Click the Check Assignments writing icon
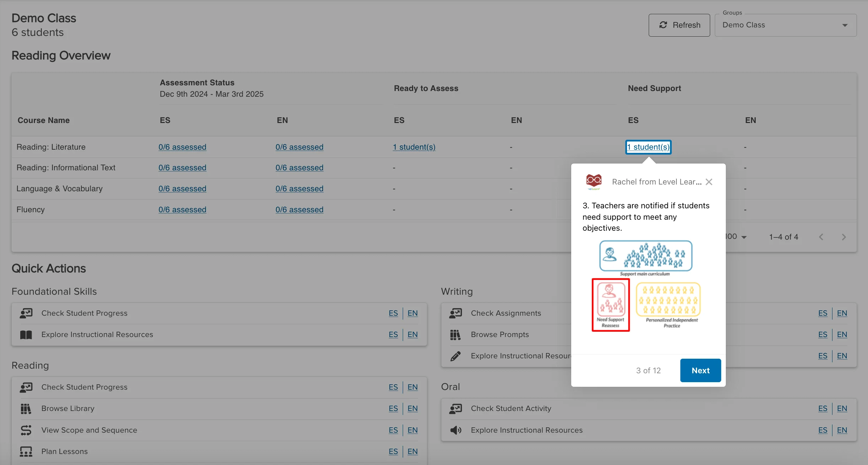868x465 pixels. 456,313
